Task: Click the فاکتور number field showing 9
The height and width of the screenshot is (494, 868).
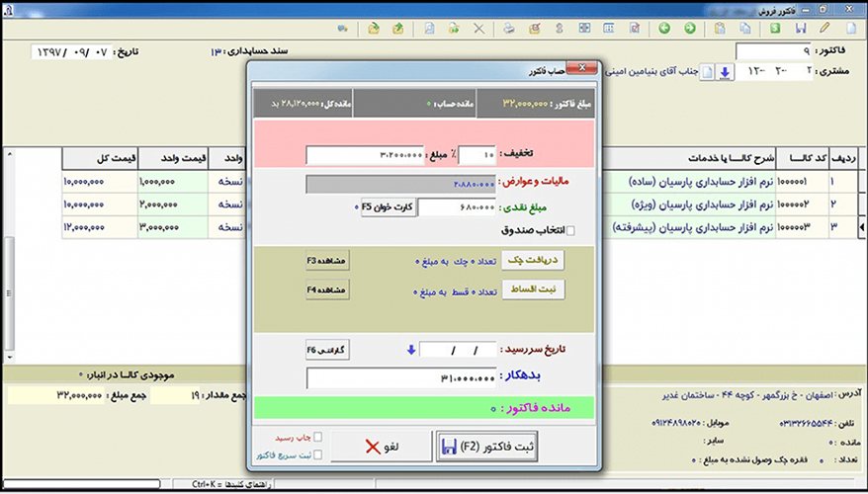Action: tap(773, 51)
